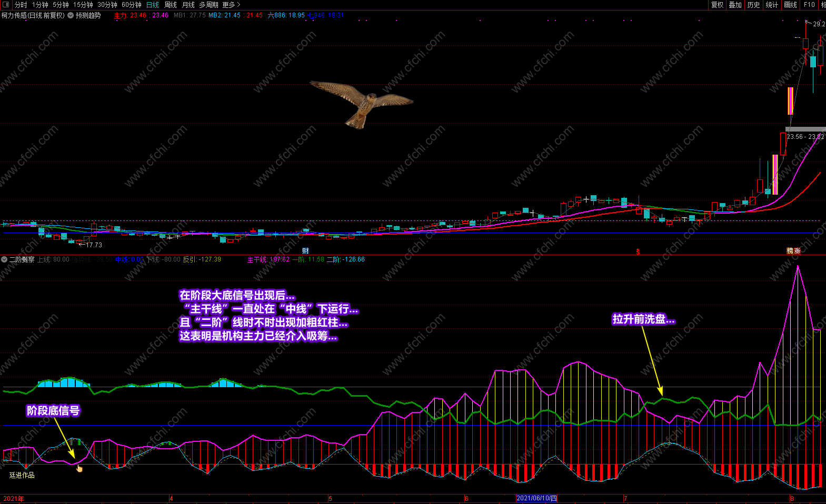
Task: Click the 财 financial marker icon
Action: click(305, 251)
